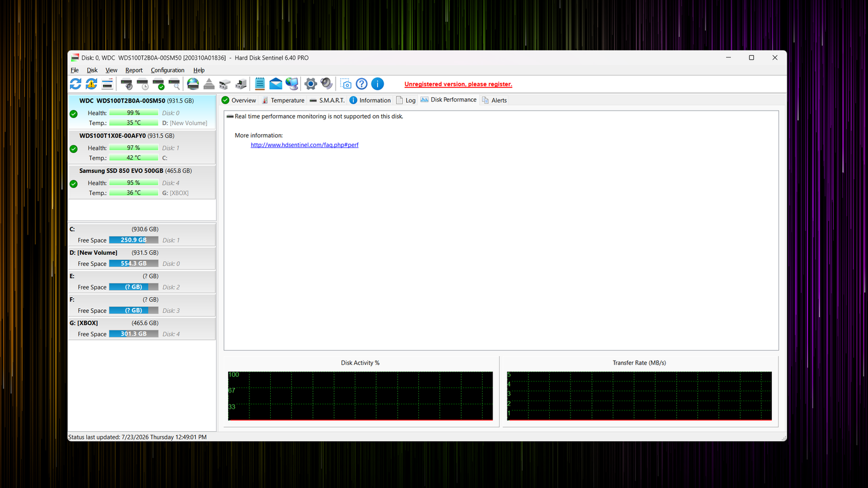Click the blue question mark help icon
Viewport: 868px width, 488px height.
pos(362,84)
